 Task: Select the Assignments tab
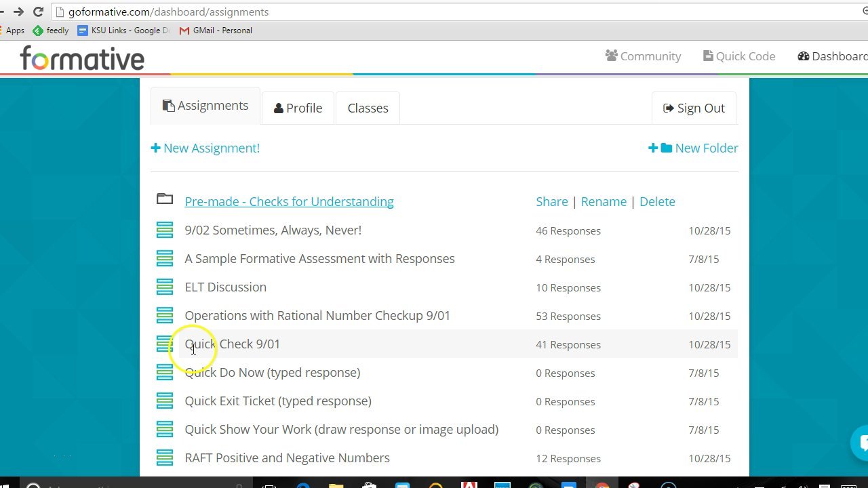(205, 106)
